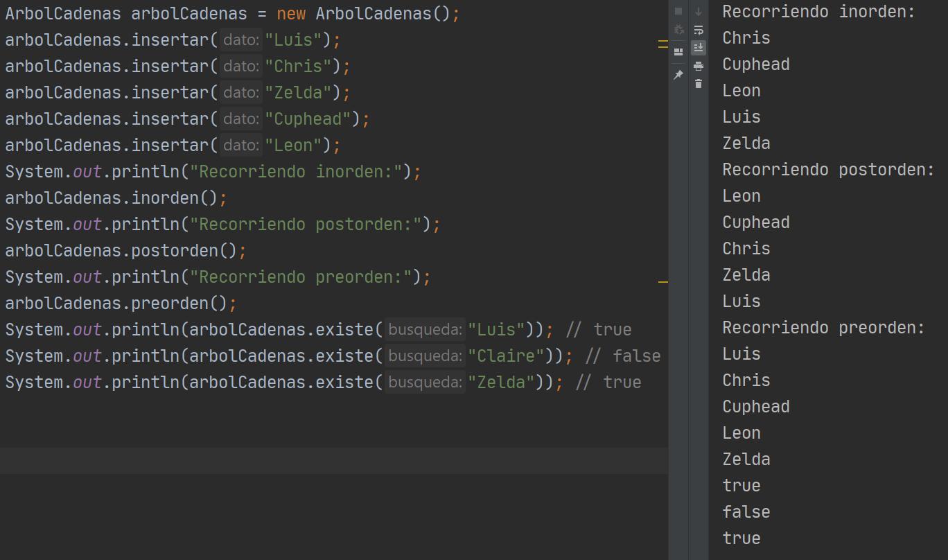The width and height of the screenshot is (948, 560).
Task: Click 'Cuphead' under Recorriendo inorden output
Action: point(756,64)
